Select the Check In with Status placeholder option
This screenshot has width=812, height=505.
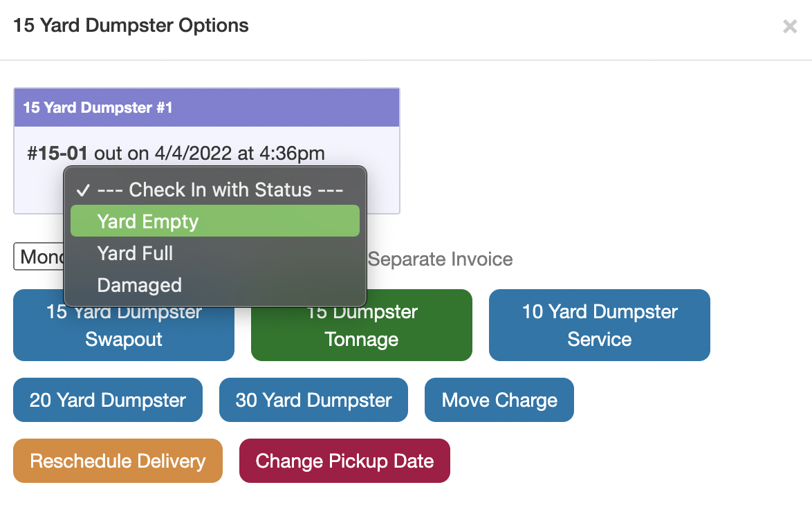(x=220, y=190)
